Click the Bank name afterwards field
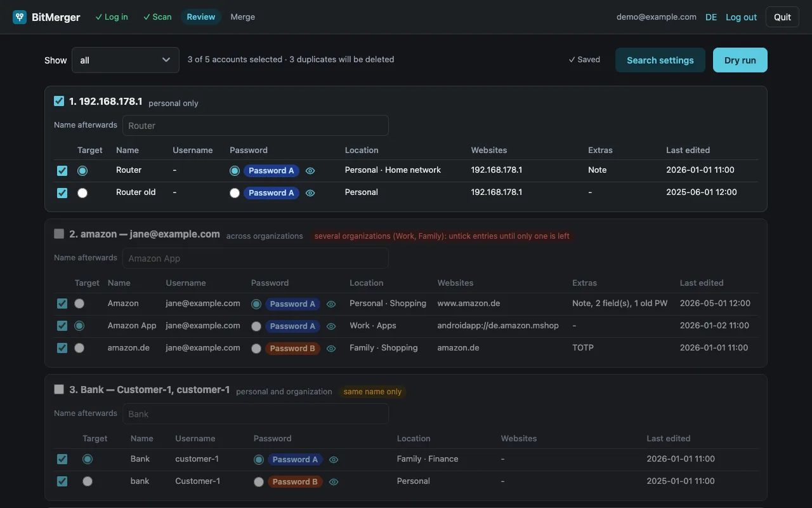 256,414
